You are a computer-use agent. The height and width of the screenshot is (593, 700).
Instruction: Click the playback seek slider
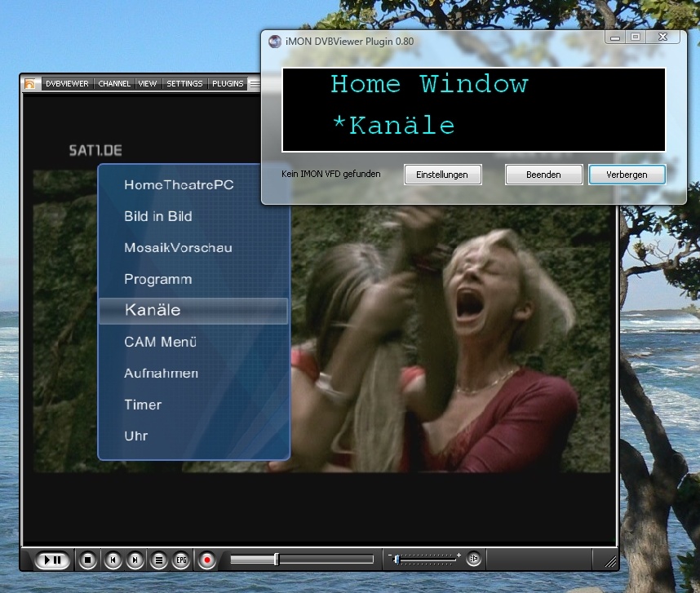tap(301, 560)
